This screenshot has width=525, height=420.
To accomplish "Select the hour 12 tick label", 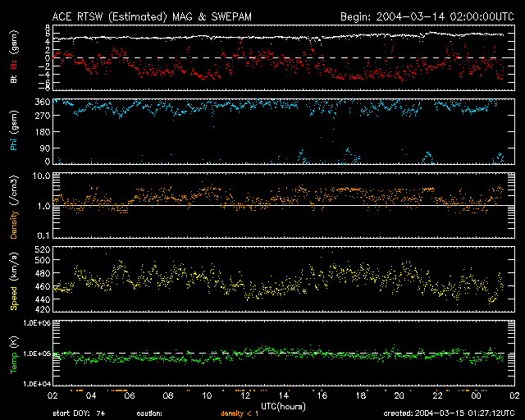I will coord(244,395).
